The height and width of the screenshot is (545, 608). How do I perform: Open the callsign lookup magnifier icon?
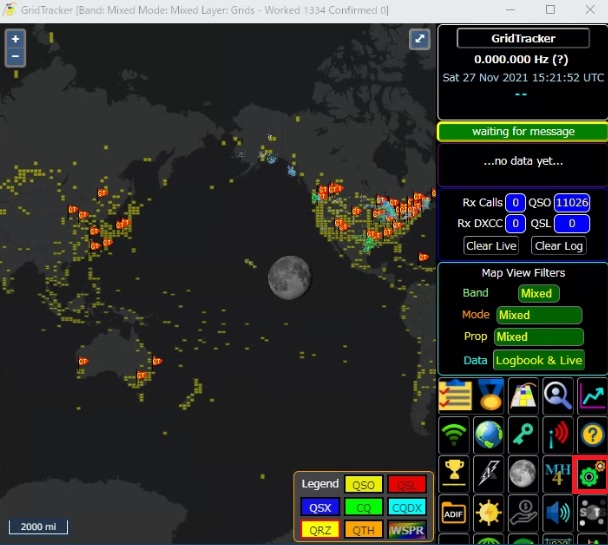click(558, 395)
